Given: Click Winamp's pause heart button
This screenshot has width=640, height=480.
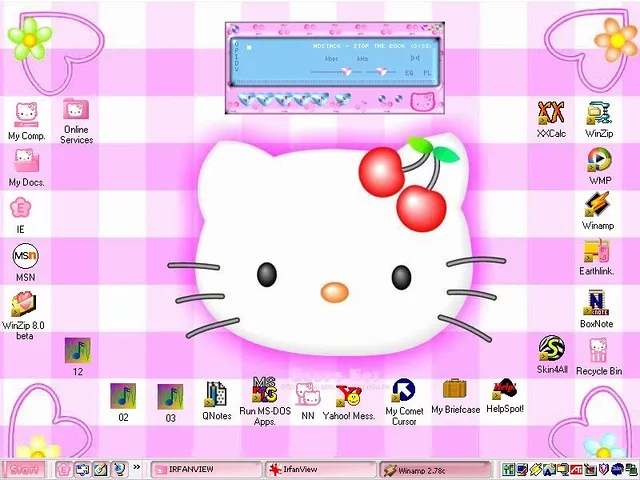Looking at the screenshot, I should point(284,99).
